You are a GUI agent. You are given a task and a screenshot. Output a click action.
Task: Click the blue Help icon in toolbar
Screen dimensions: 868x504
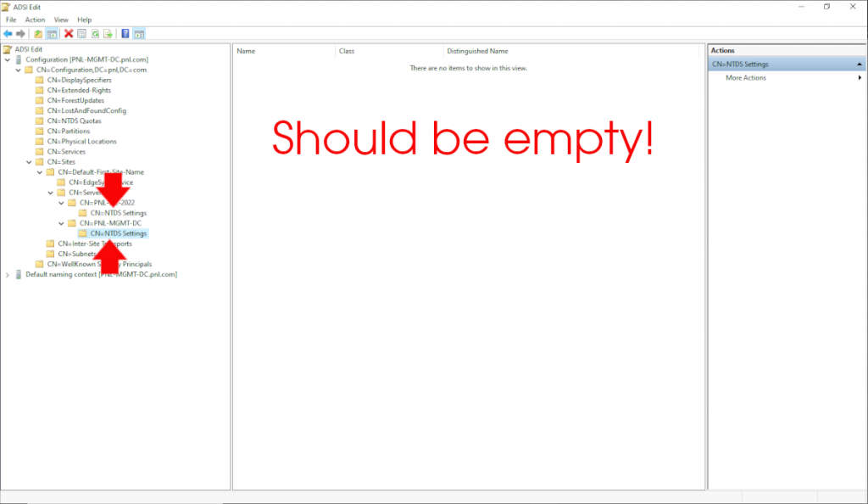click(125, 34)
